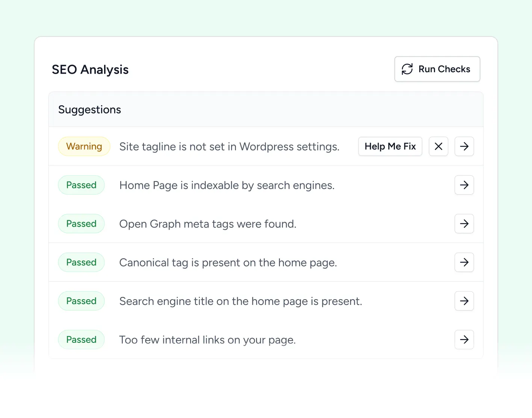
Task: Select the site tagline warning text
Action: point(229,147)
